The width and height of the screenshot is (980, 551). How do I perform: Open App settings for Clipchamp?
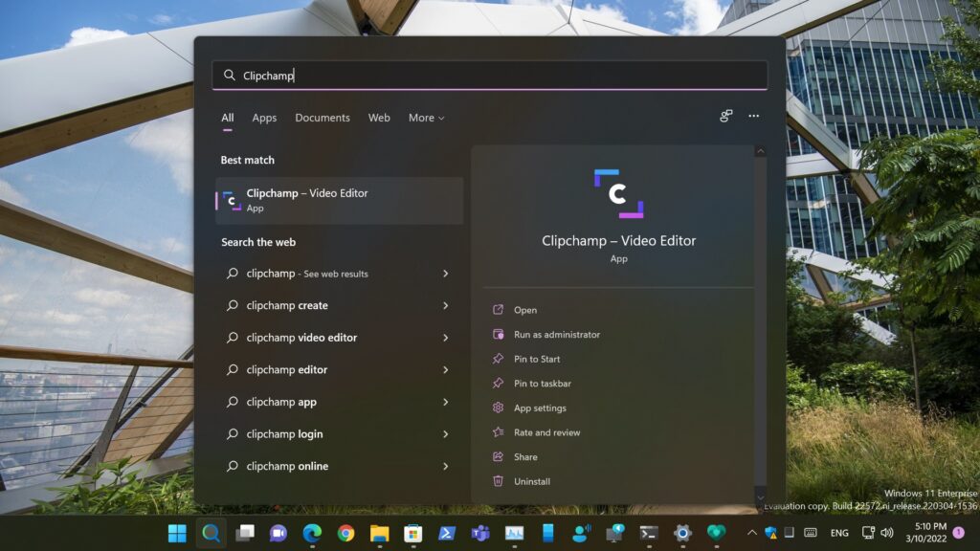(x=540, y=408)
